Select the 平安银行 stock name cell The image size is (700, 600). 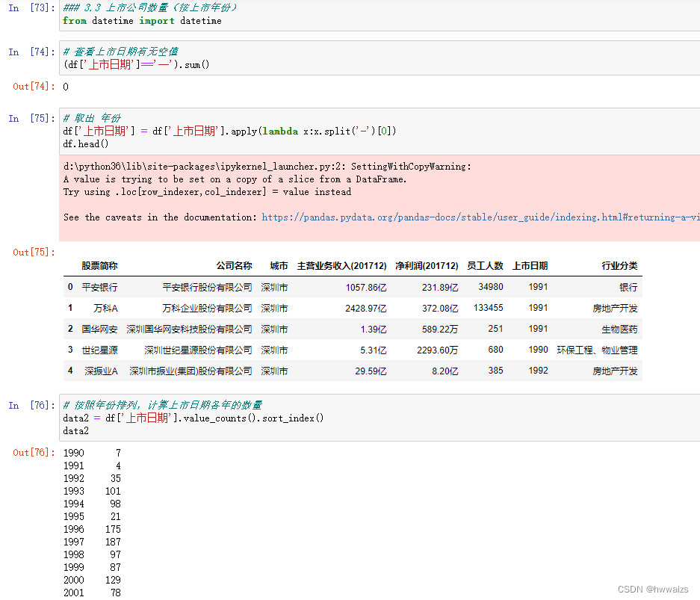pyautogui.click(x=99, y=287)
